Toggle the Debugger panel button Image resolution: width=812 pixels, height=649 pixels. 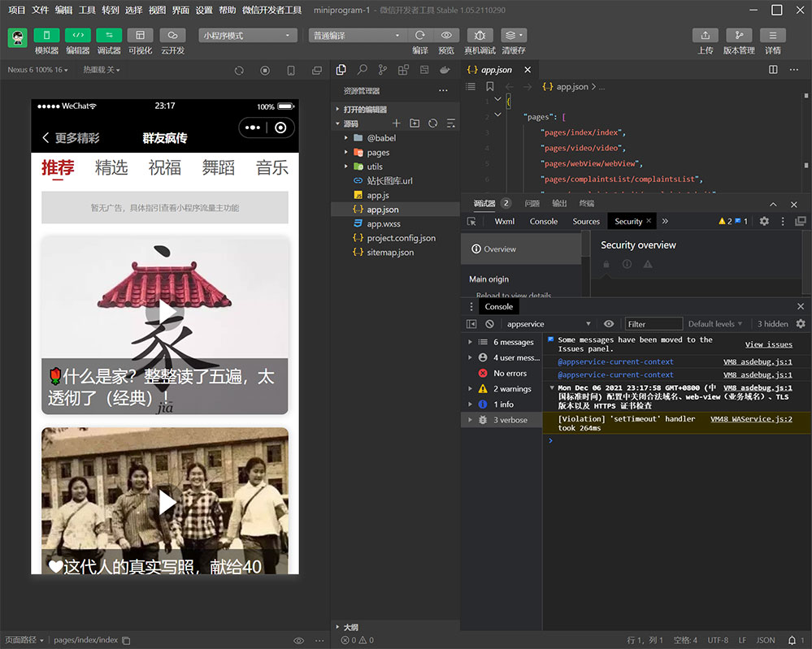point(109,36)
